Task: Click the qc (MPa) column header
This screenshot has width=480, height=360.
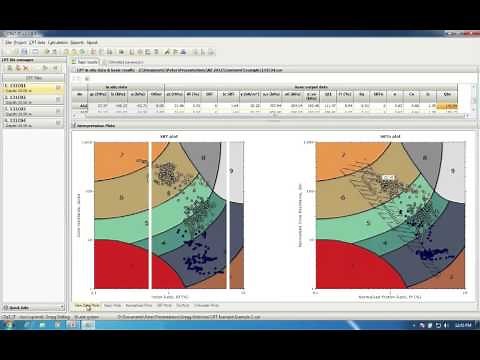Action: [x=98, y=95]
